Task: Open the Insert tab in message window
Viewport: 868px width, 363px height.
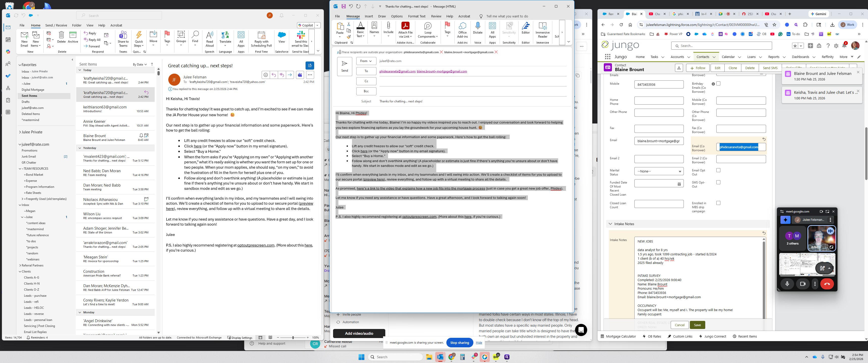Action: (369, 16)
